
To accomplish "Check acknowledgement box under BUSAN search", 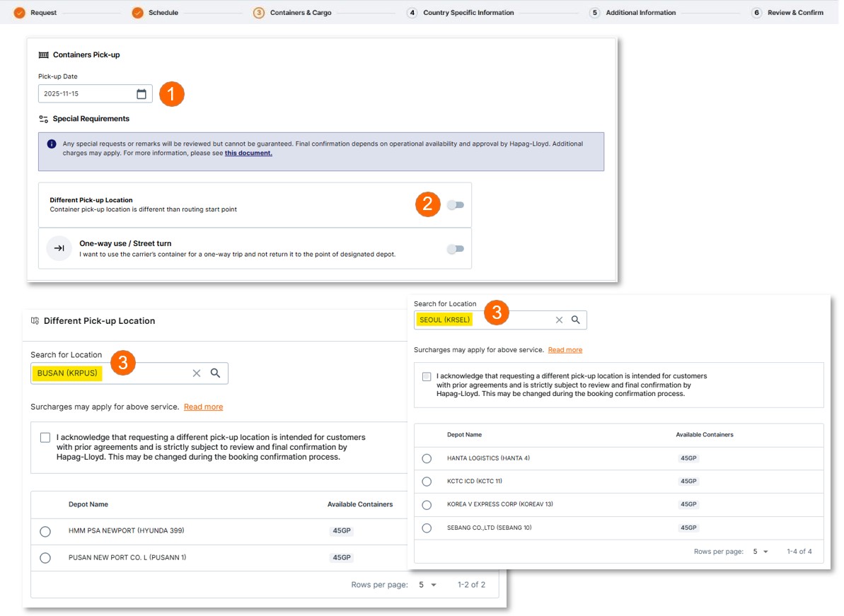I will (45, 438).
